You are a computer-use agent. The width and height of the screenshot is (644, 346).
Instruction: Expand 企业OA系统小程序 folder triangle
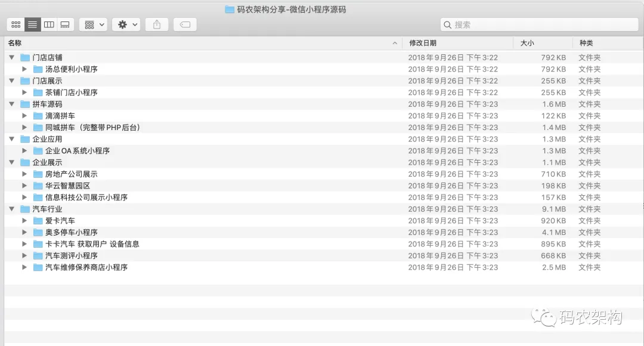pos(24,151)
